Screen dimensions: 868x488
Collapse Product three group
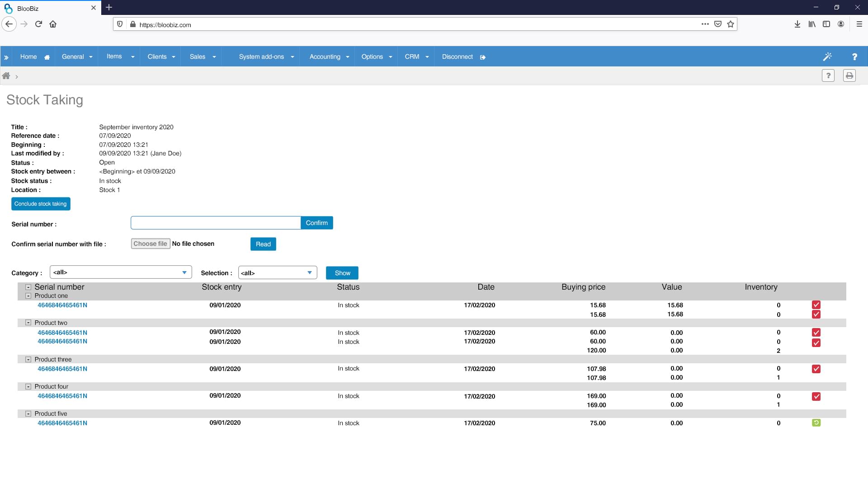28,360
